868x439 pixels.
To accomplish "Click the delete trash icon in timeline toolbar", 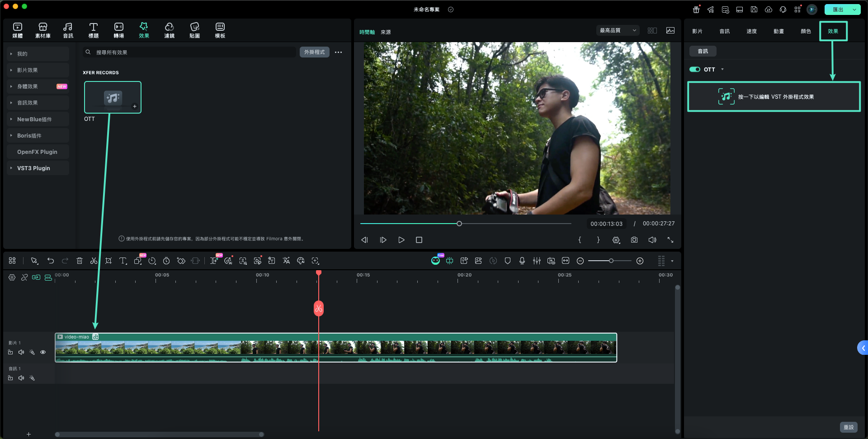I will (x=80, y=261).
